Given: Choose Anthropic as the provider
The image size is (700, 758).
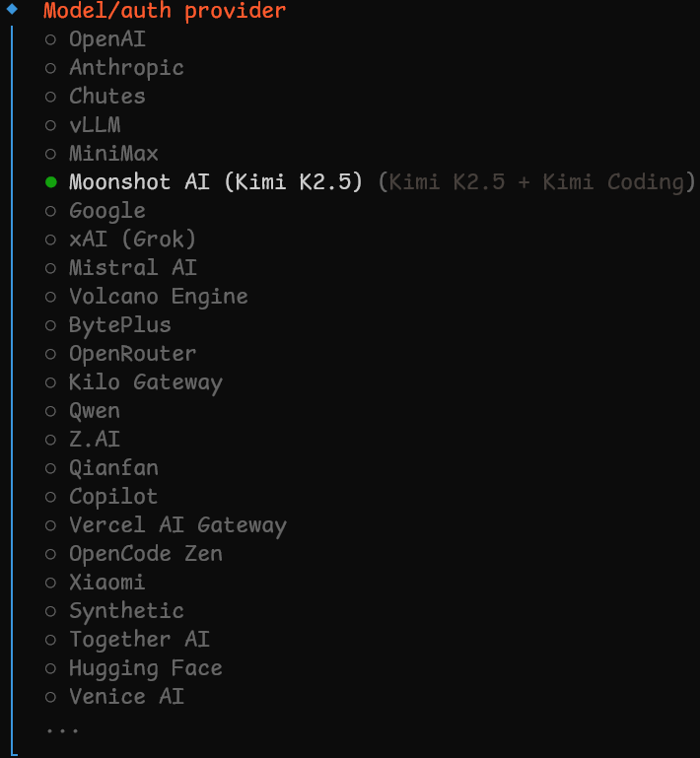Looking at the screenshot, I should (126, 68).
